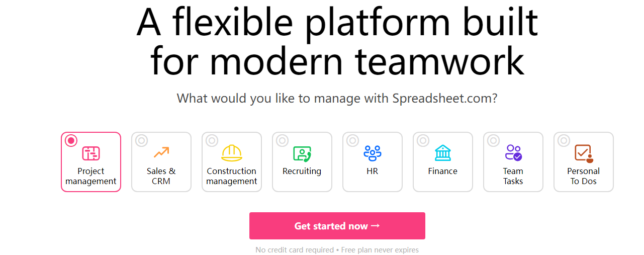Image resolution: width=644 pixels, height=255 pixels.
Task: Click the Get started now button
Action: click(337, 226)
